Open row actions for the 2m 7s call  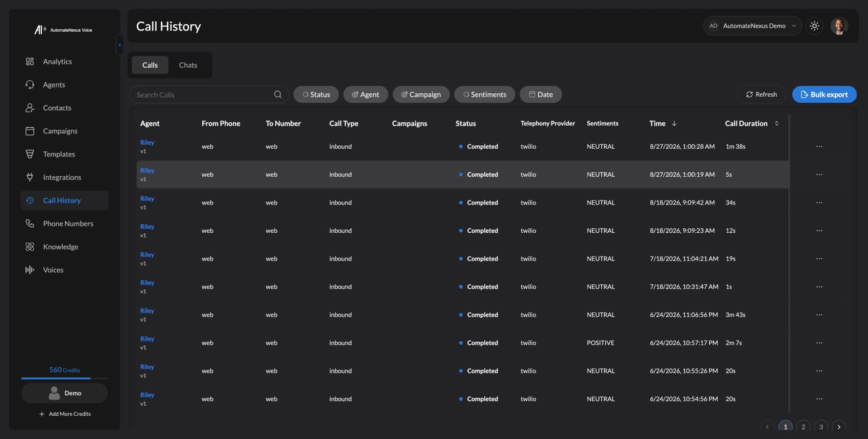coord(819,343)
